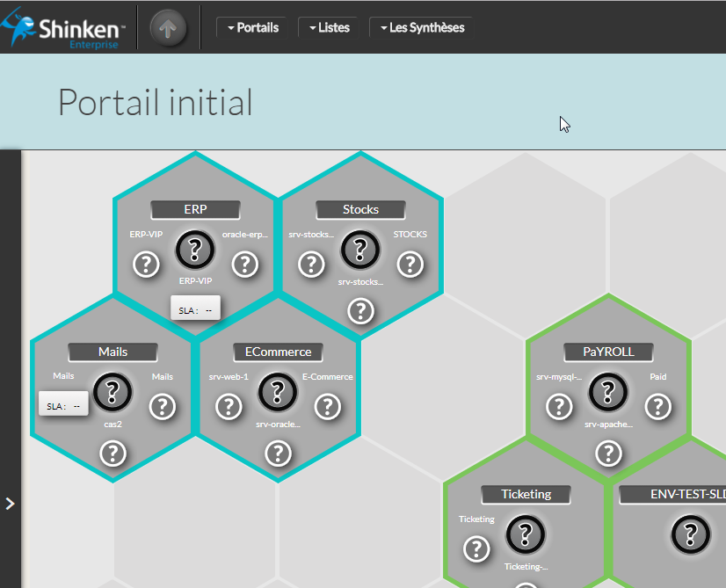Click the oracle-erp status icon in ERP hexagon

tap(244, 263)
